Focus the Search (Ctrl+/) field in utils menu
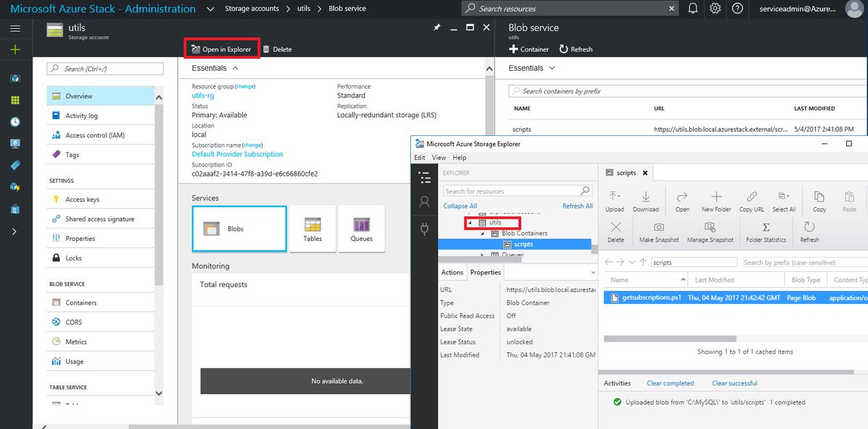Screen dimensions: 868x429 [105, 69]
